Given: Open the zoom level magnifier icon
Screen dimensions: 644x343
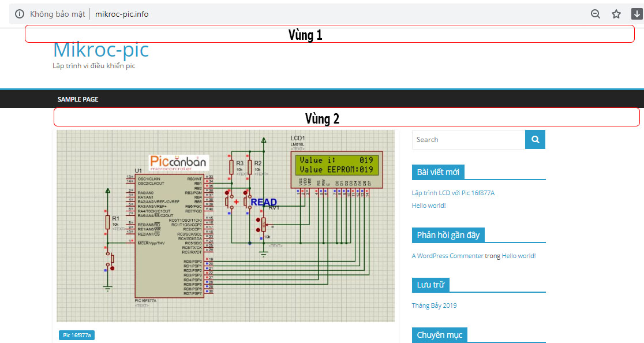Looking at the screenshot, I should coord(596,14).
